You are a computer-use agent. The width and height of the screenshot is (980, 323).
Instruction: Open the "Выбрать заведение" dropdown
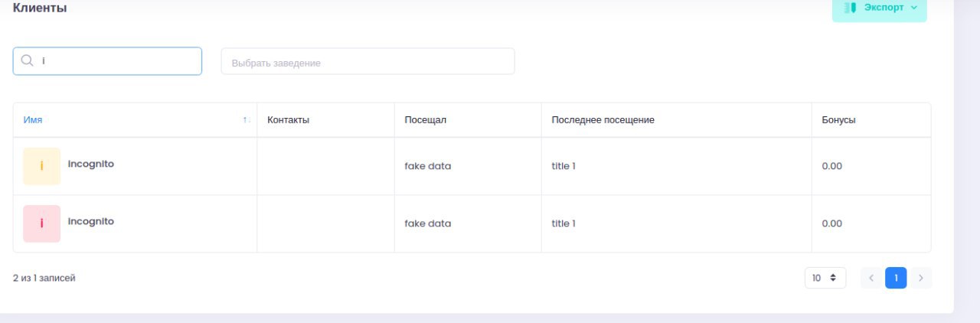367,62
